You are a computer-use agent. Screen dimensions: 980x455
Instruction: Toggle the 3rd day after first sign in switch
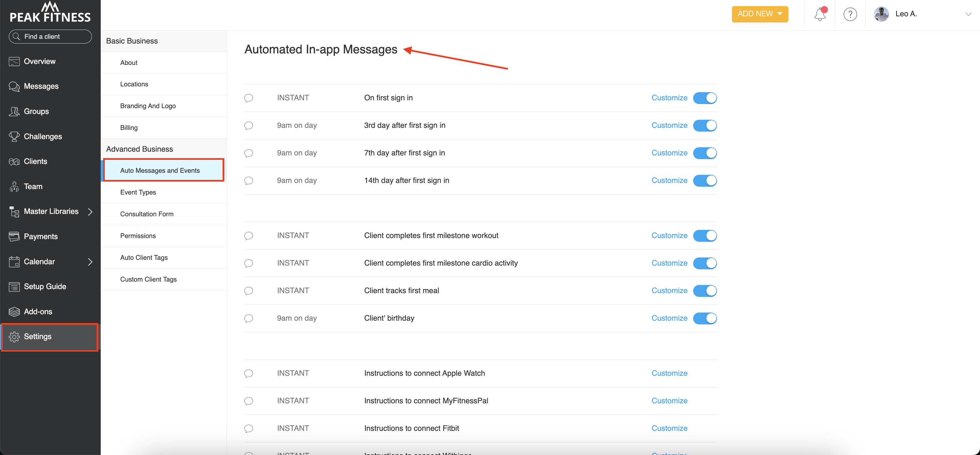pyautogui.click(x=705, y=125)
